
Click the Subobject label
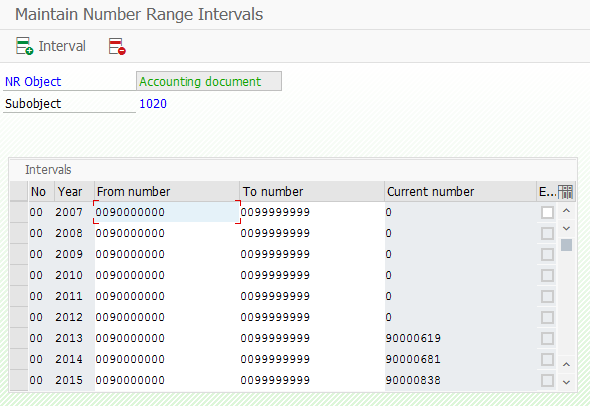point(33,103)
